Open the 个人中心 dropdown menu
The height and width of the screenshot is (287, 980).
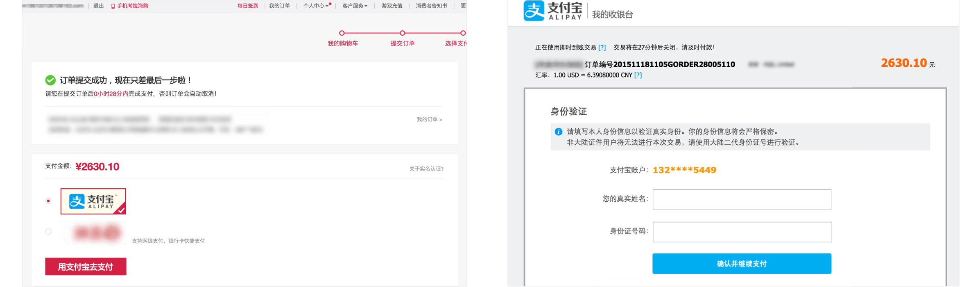click(x=316, y=6)
